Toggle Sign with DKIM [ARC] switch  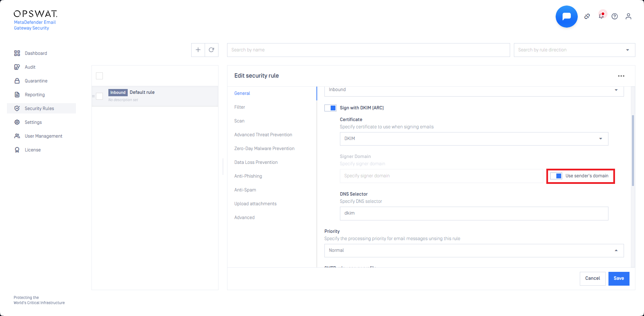click(330, 108)
